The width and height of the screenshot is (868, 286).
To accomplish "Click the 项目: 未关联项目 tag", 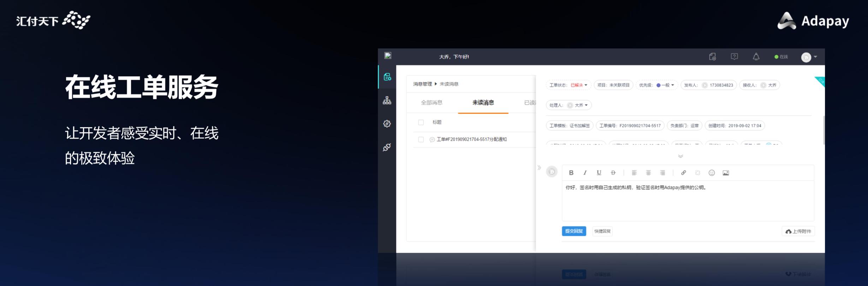I will pos(613,85).
